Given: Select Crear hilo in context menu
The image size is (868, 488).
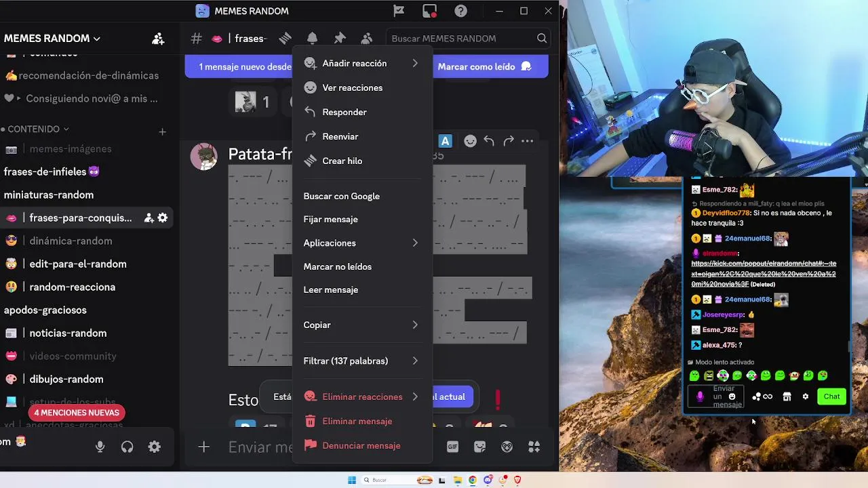Looking at the screenshot, I should click(x=362, y=161).
